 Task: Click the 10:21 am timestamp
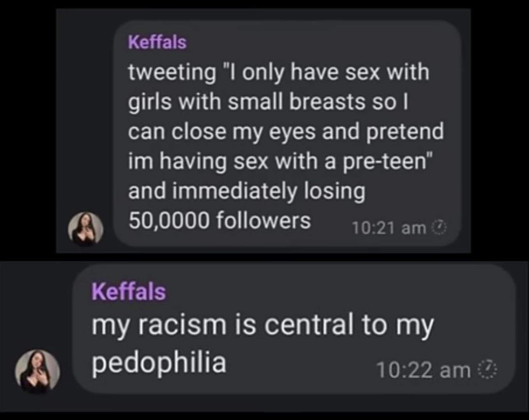(x=388, y=228)
